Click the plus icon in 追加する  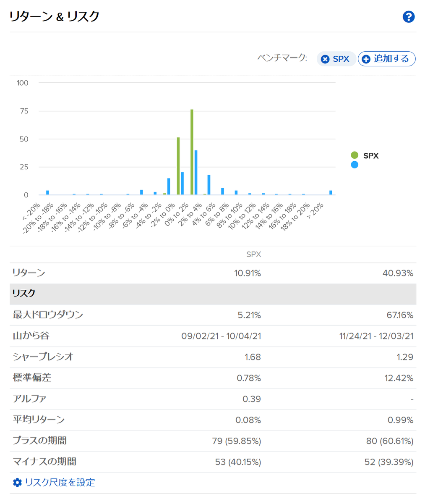point(366,59)
